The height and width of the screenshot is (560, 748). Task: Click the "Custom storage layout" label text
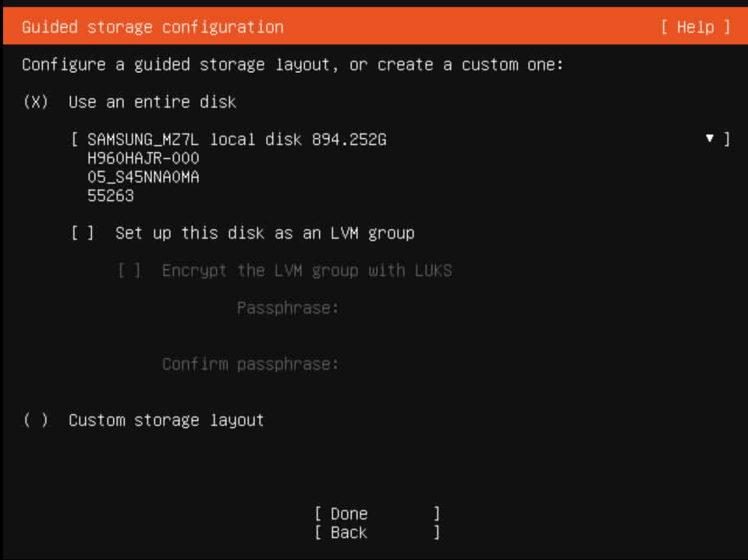pos(166,420)
